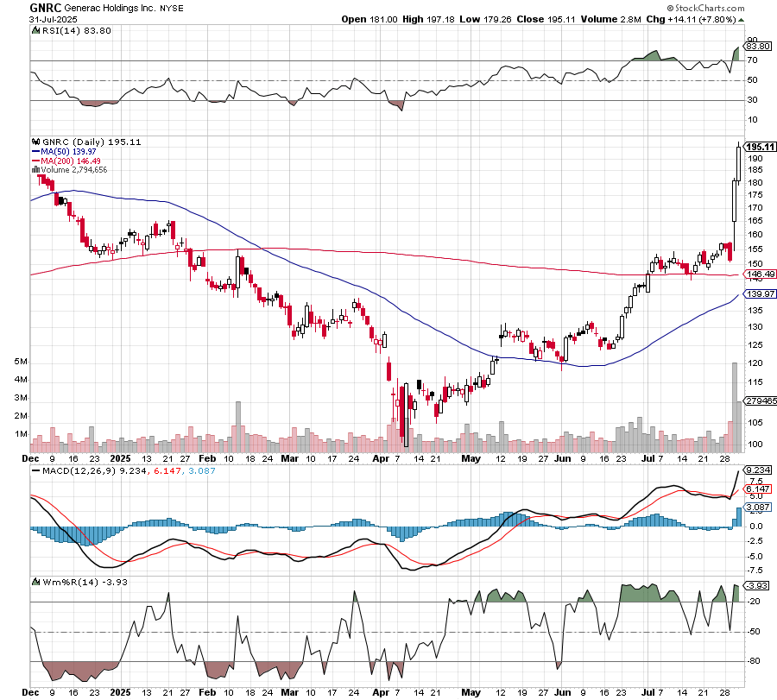Screen dimensions: 777x700
Task: Click the blue-bordered 3.087 histogram tag on right
Action: point(758,508)
